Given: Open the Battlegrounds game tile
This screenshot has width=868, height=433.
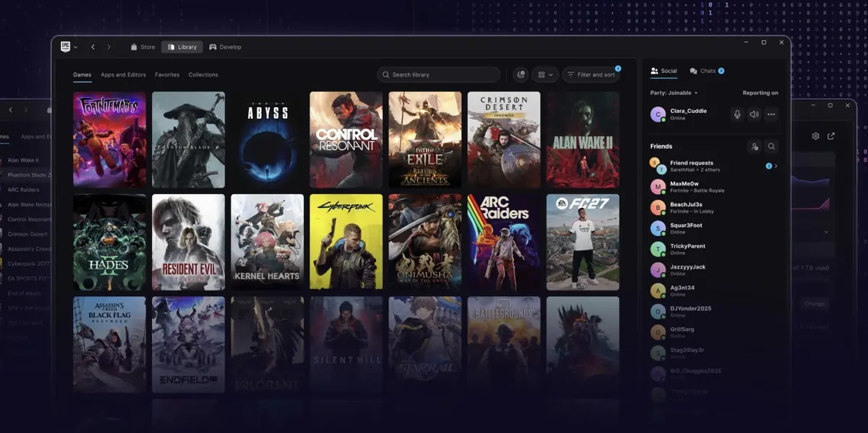Looking at the screenshot, I should coord(503,345).
